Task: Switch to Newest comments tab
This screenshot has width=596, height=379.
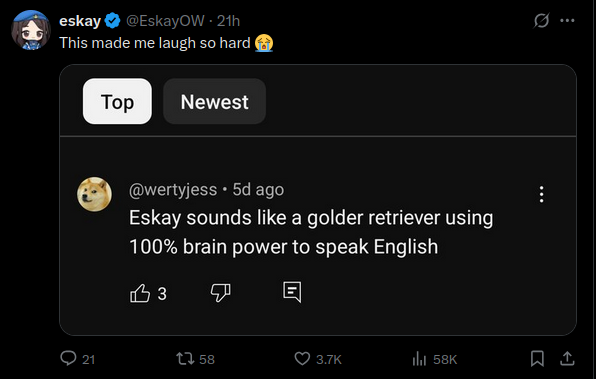Action: 214,101
